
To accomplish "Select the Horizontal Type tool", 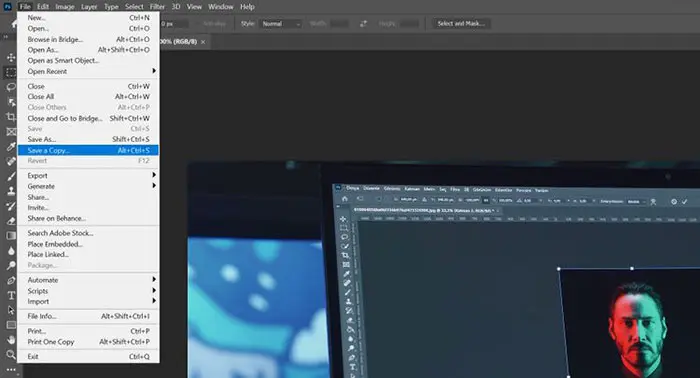I will (11, 295).
